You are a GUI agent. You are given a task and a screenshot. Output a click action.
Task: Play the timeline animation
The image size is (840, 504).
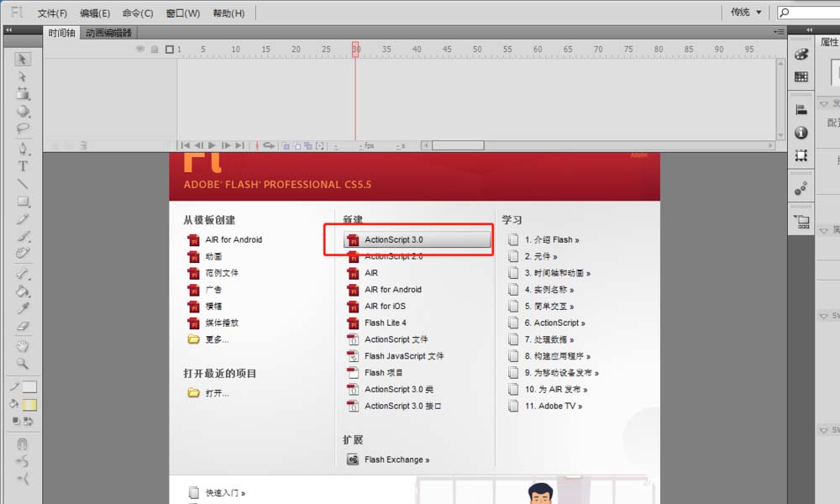pos(213,145)
